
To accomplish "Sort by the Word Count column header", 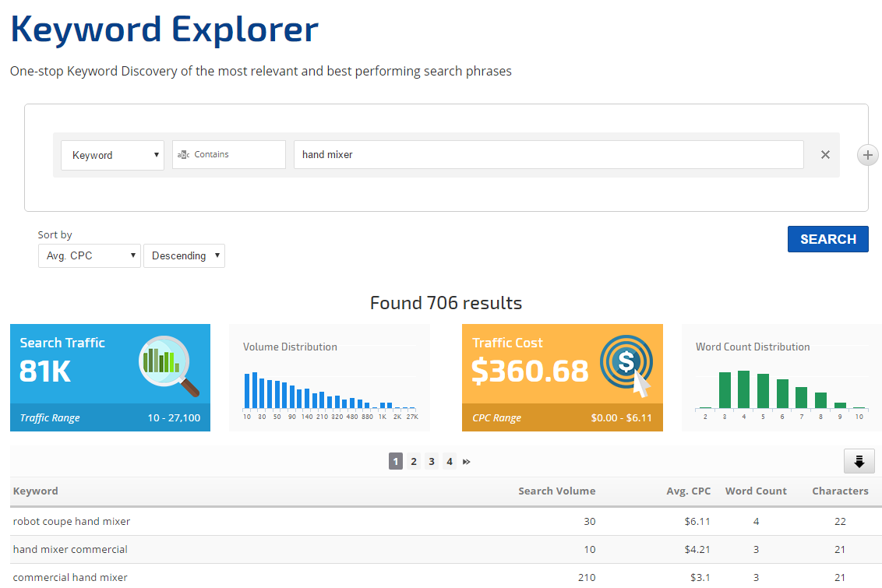I will coord(755,491).
